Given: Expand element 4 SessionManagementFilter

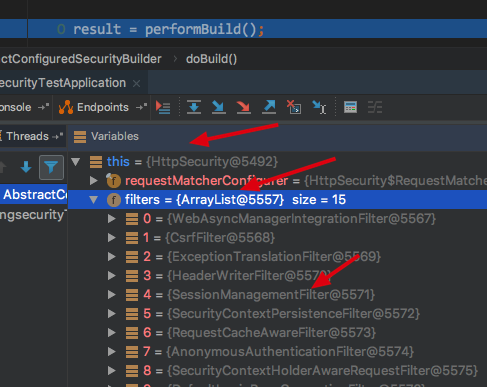Looking at the screenshot, I should [111, 295].
